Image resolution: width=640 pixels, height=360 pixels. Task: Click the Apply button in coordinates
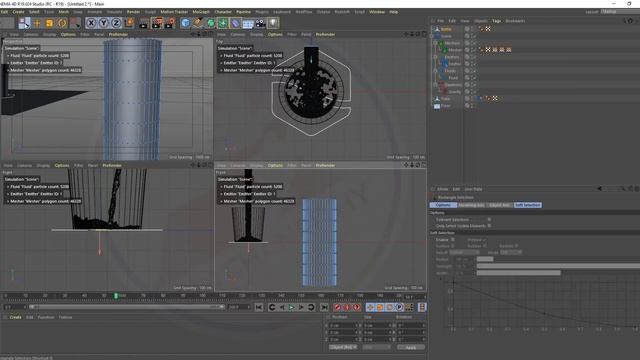tap(411, 347)
